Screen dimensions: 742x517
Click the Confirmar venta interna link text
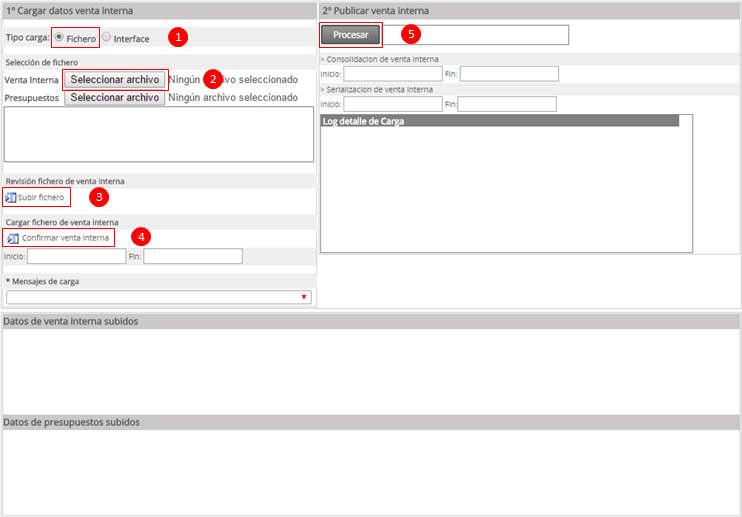click(x=65, y=238)
